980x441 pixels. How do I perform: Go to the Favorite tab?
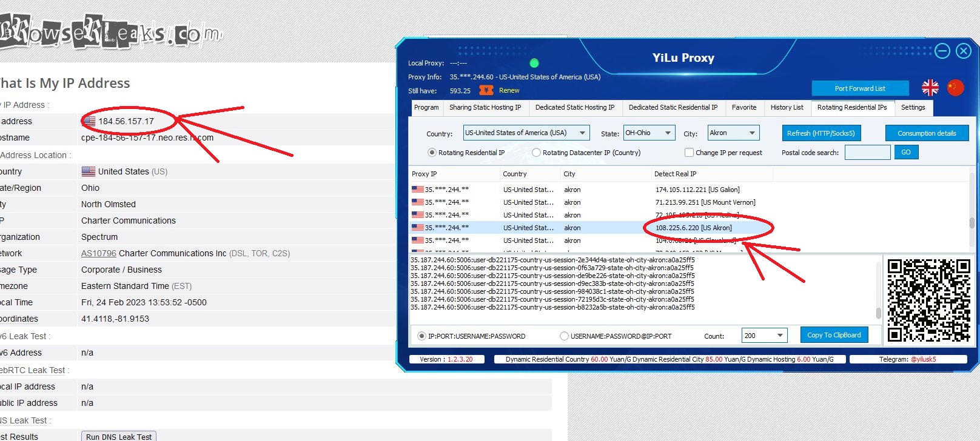coord(744,108)
